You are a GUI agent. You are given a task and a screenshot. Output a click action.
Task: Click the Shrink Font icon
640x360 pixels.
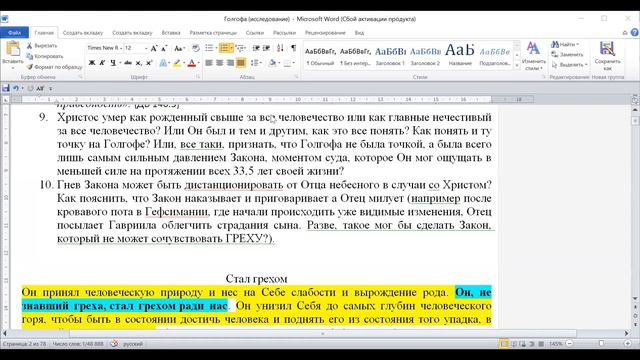(x=164, y=48)
